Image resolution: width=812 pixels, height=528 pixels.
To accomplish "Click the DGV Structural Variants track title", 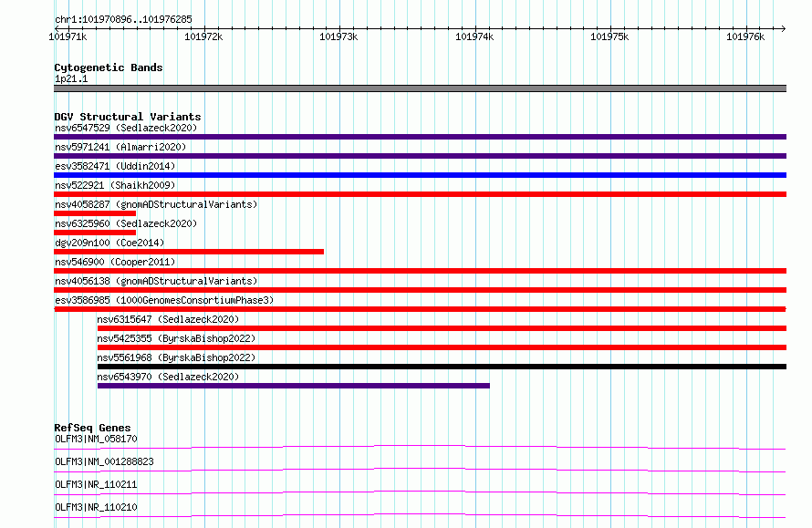I will pyautogui.click(x=128, y=117).
